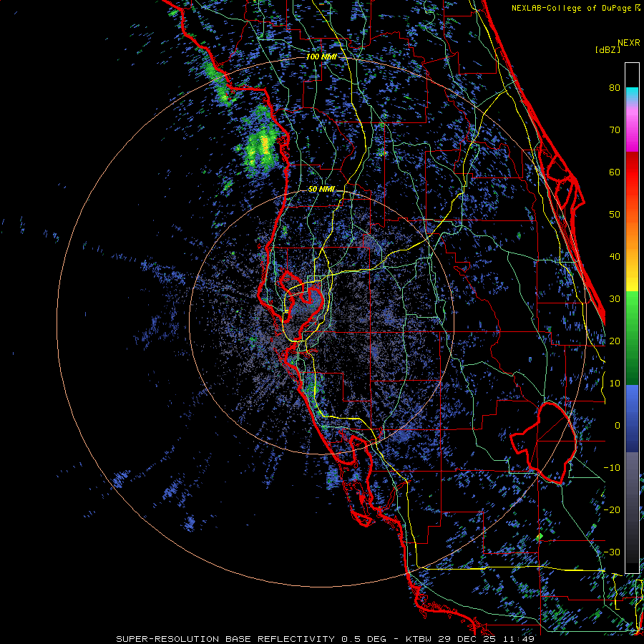Click the 60 dBZ scale value

click(615, 172)
